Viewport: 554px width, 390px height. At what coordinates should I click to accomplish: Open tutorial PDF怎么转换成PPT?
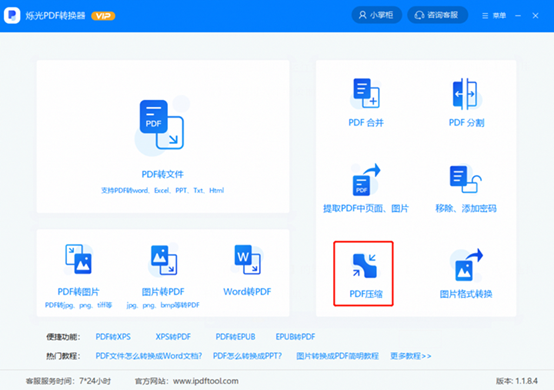(247, 356)
